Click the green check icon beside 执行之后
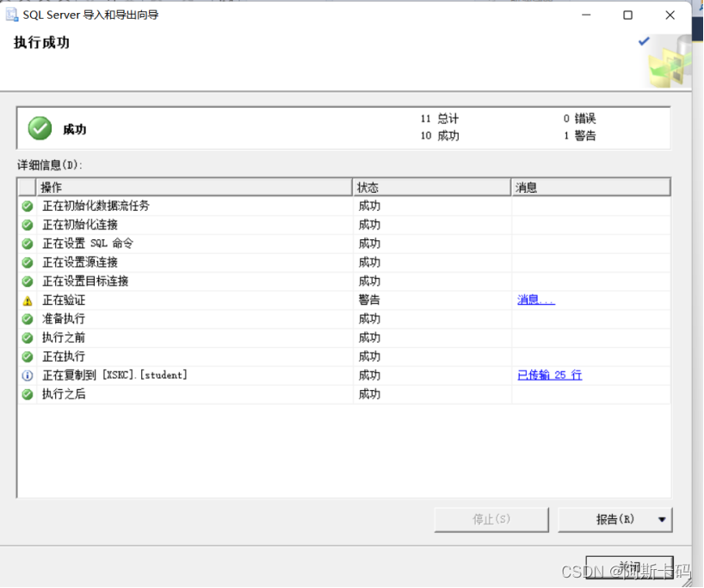This screenshot has width=704, height=588. (x=28, y=394)
